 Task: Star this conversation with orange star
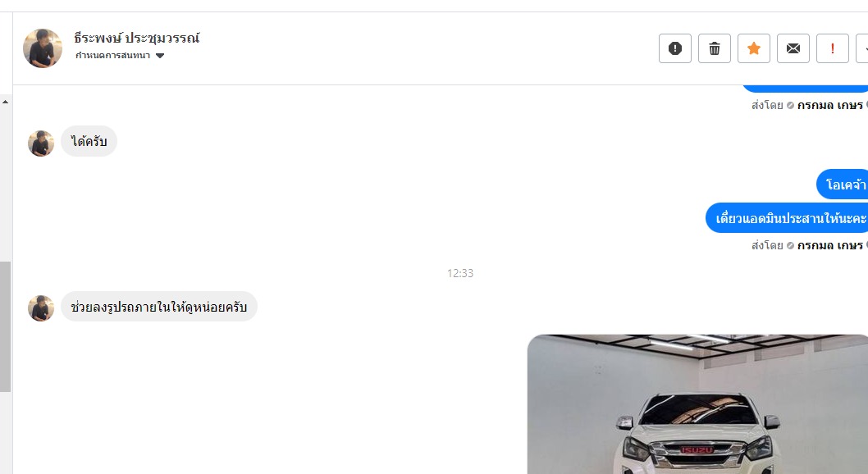753,48
